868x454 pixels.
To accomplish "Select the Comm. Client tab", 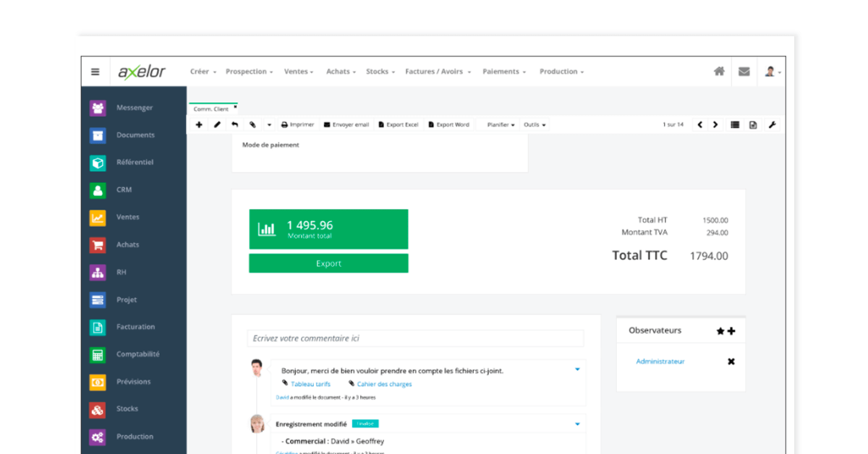I will (x=210, y=109).
